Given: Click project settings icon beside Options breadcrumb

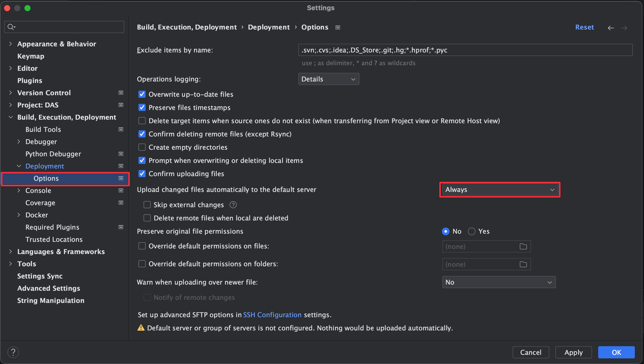Looking at the screenshot, I should coord(338,27).
